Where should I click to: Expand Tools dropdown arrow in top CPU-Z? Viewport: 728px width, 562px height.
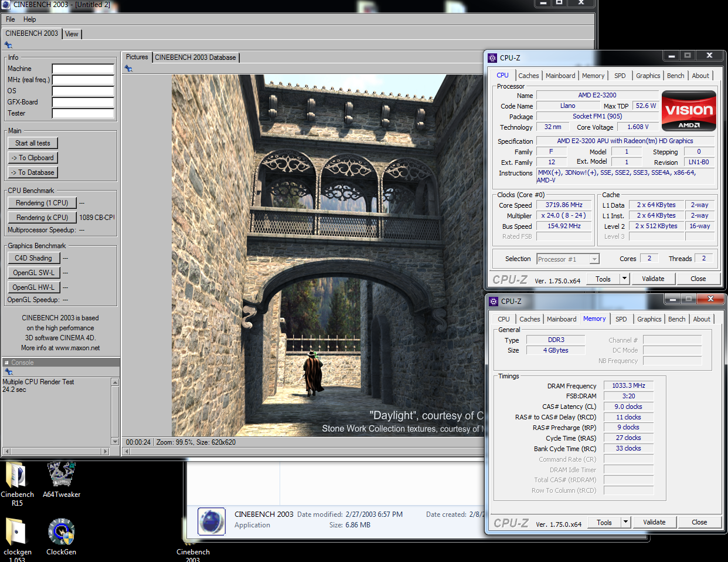tap(624, 279)
